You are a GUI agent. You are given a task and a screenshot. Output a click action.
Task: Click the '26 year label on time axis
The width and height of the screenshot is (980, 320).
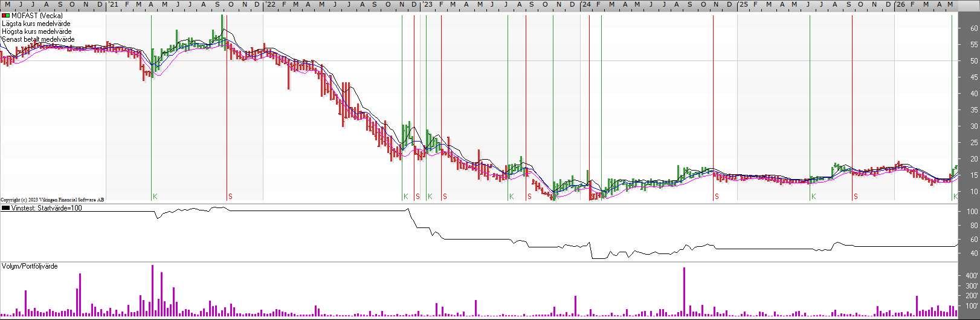900,4
